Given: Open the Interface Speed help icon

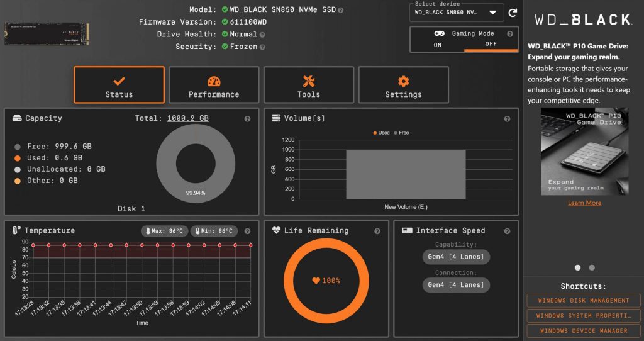Looking at the screenshot, I should (508, 232).
